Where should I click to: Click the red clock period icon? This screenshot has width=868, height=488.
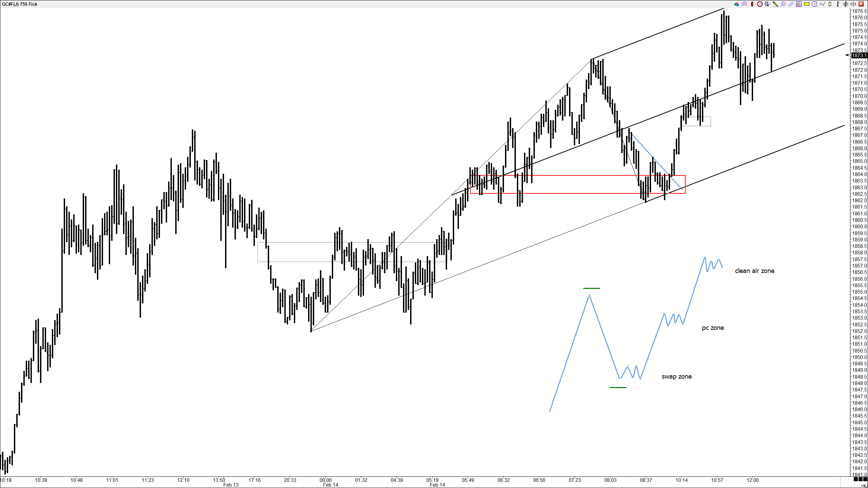(x=760, y=4)
